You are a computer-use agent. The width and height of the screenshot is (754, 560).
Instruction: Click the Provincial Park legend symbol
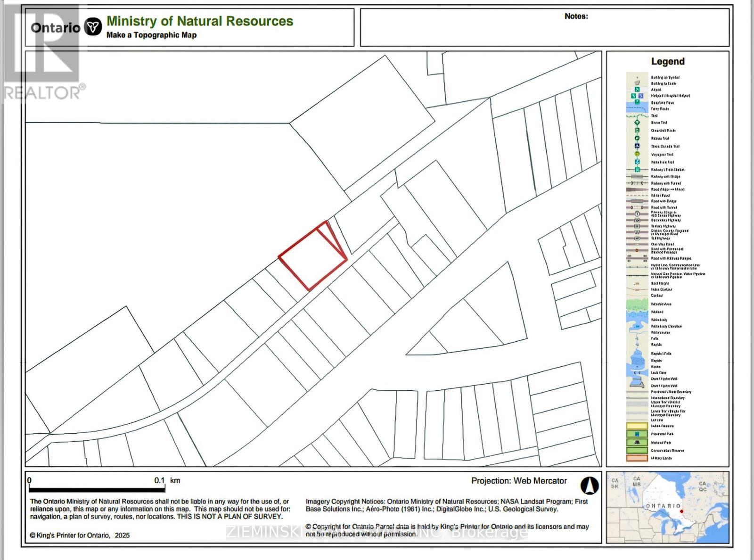pos(637,434)
